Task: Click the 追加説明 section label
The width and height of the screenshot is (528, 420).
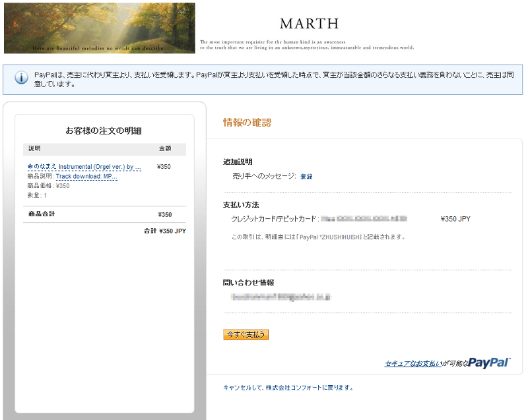Action: tap(238, 162)
